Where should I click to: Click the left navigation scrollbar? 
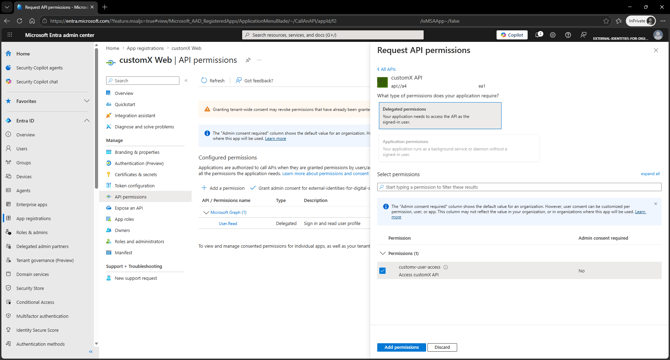(x=96, y=117)
